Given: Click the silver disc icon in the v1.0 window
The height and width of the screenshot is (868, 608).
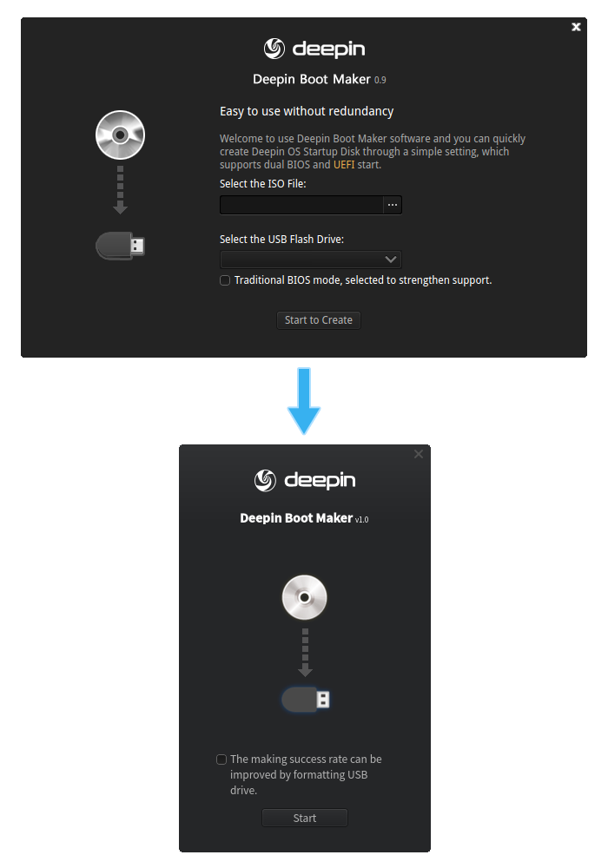Looking at the screenshot, I should pos(305,597).
